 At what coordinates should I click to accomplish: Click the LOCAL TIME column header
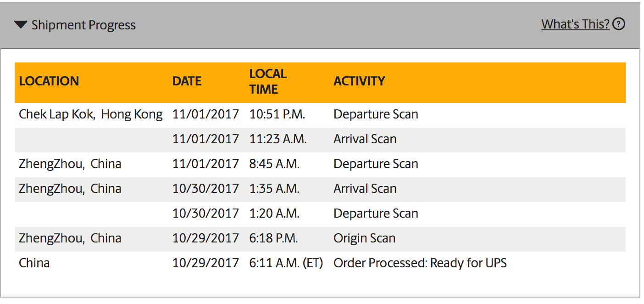pyautogui.click(x=268, y=81)
